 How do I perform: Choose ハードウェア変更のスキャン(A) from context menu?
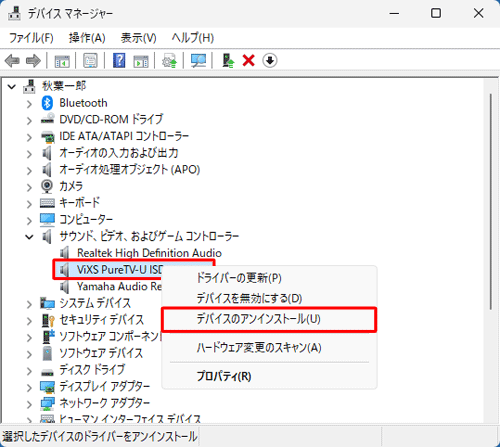[x=269, y=348]
